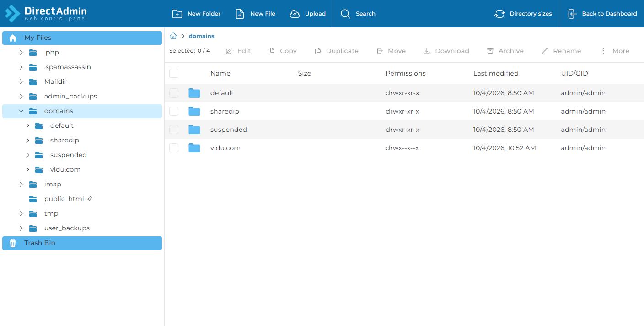Click the Upload cloud icon

pos(295,14)
